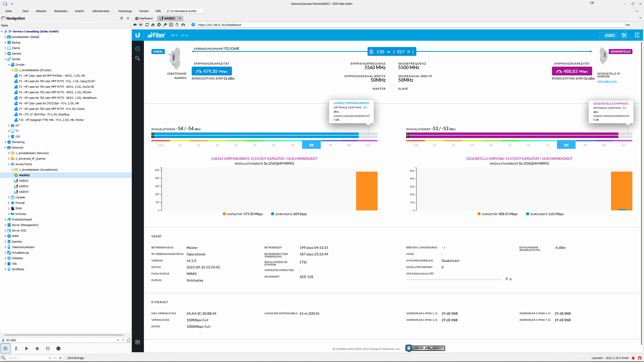The image size is (644, 362).
Task: Go forward in the embedded browser
Action: coord(141,25)
